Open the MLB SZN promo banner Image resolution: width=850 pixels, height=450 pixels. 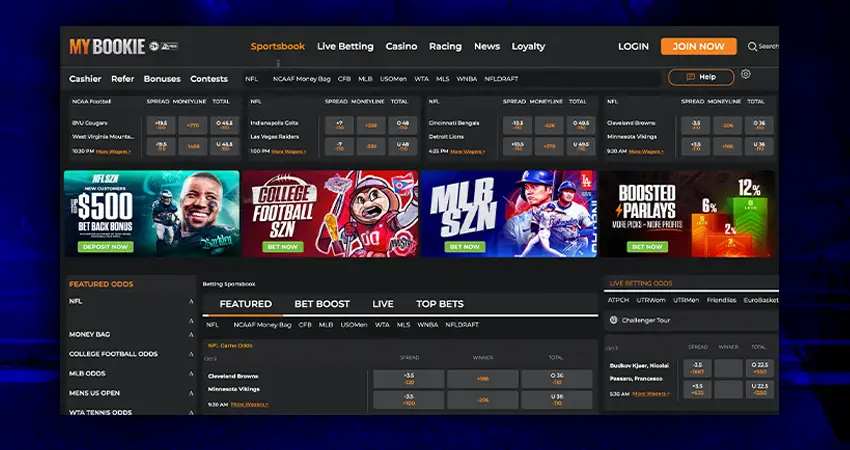pos(508,214)
